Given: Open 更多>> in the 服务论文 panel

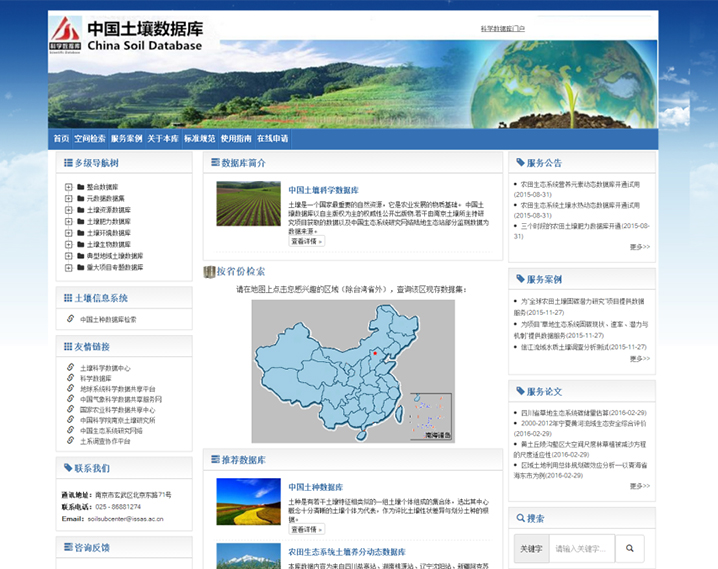Looking at the screenshot, I should (x=640, y=486).
